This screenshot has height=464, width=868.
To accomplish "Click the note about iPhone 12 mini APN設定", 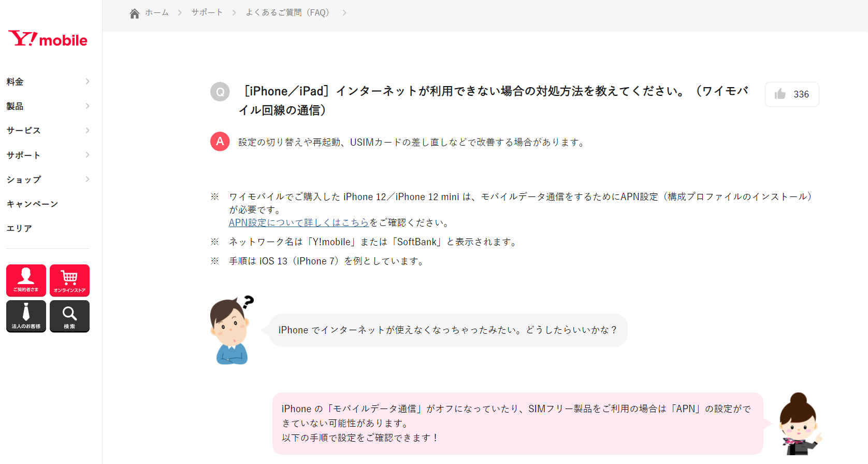I will click(x=521, y=203).
